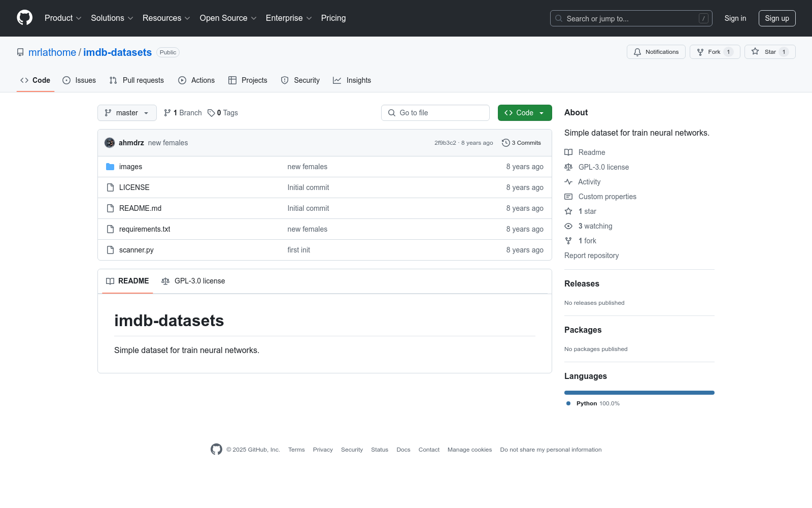Click the Sign up button
The image size is (812, 508).
(x=777, y=18)
